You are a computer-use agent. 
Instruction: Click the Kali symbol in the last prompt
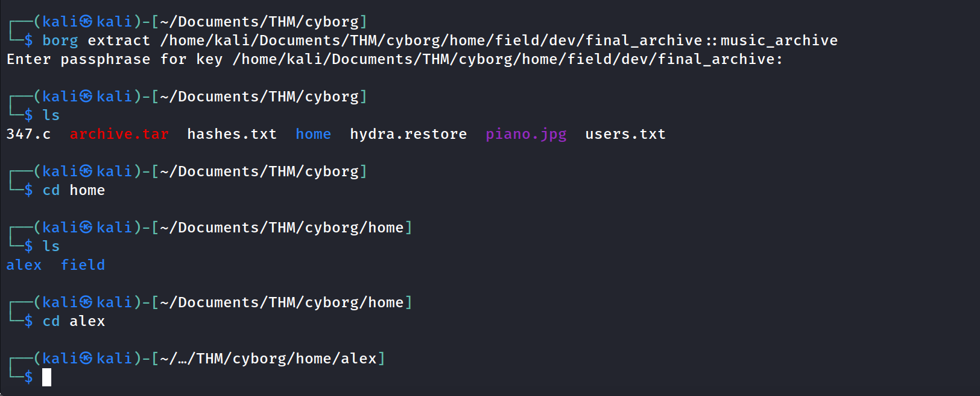86,359
